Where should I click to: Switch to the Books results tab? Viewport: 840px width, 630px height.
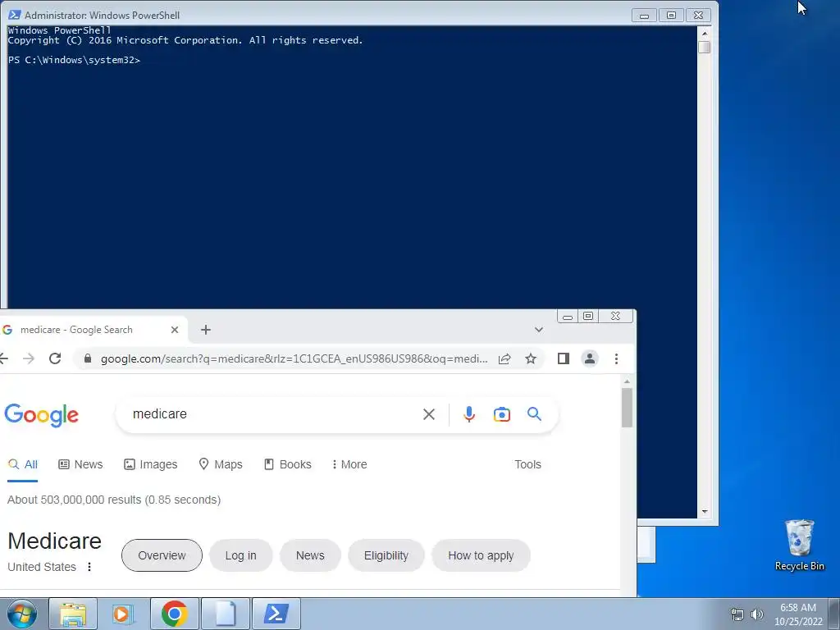pyautogui.click(x=288, y=464)
